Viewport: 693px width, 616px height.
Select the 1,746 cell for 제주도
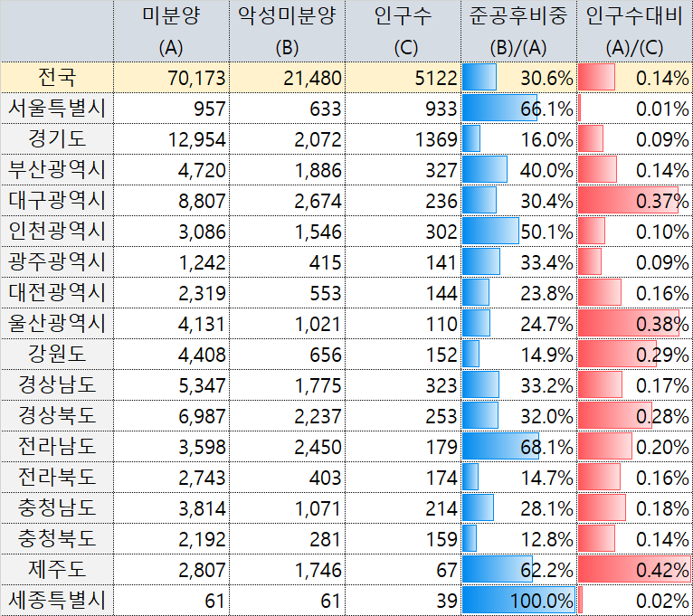288,569
